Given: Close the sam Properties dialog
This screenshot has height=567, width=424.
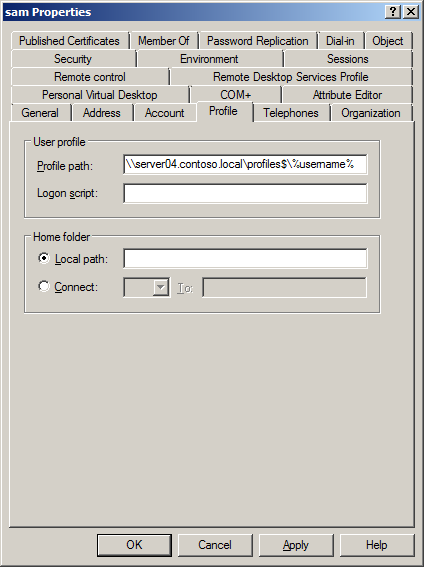Looking at the screenshot, I should (x=411, y=12).
